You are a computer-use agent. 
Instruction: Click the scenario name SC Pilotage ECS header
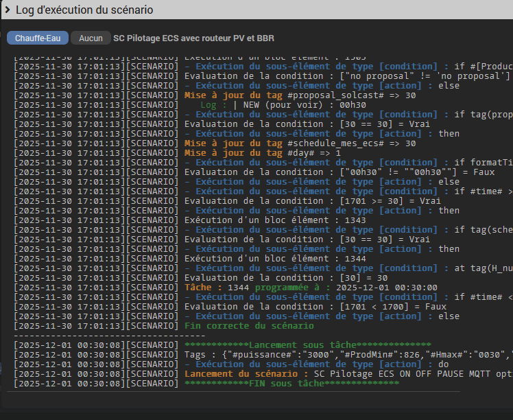point(193,38)
